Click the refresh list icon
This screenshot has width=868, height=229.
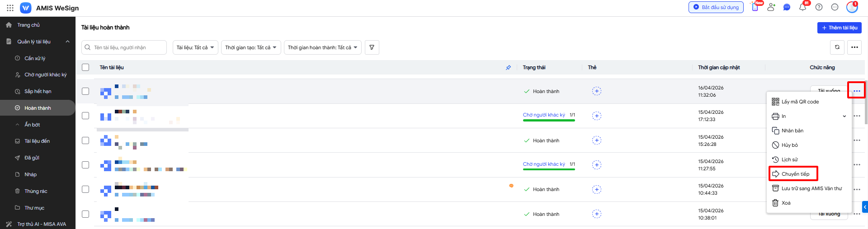[x=837, y=47]
